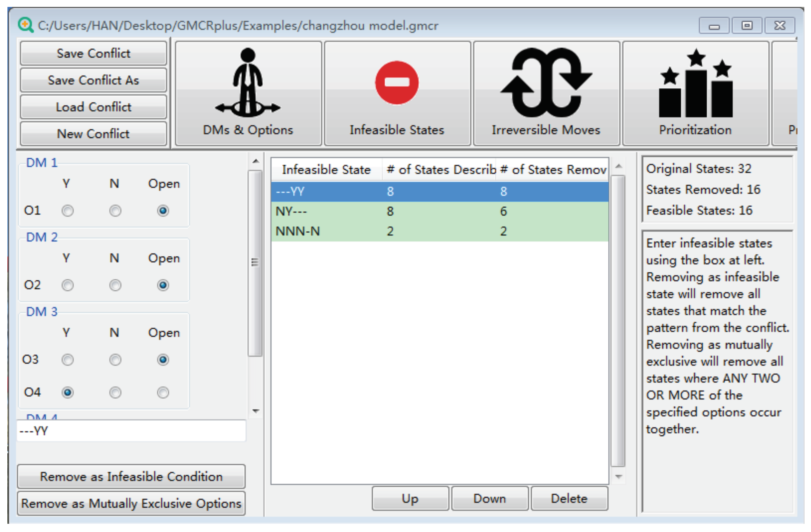Open the Irreversible Moves looping arrows icon
Viewport: 811px width, 532px height.
tap(546, 83)
